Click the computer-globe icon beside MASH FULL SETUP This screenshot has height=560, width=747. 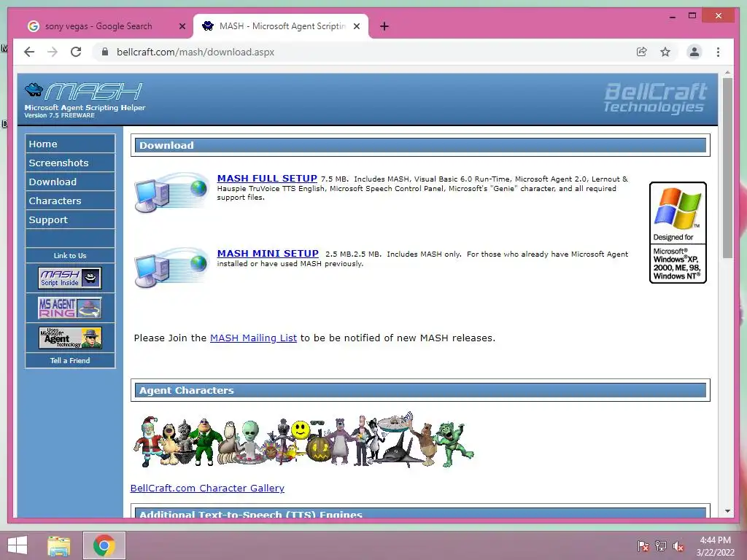(x=171, y=192)
